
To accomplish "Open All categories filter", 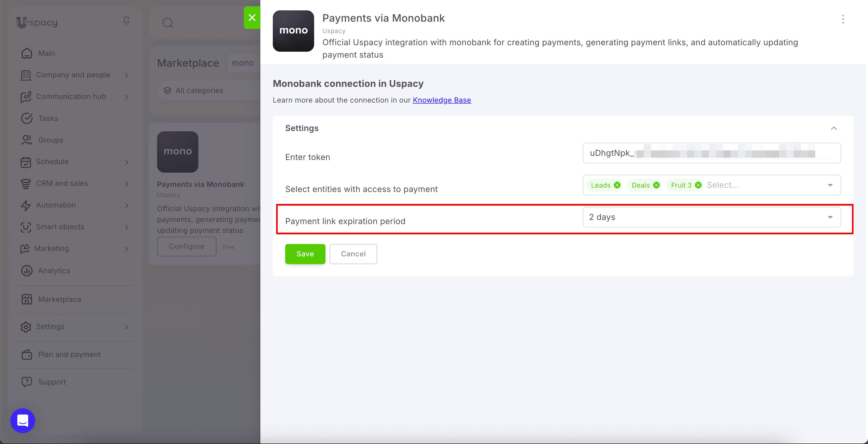I will (x=209, y=90).
